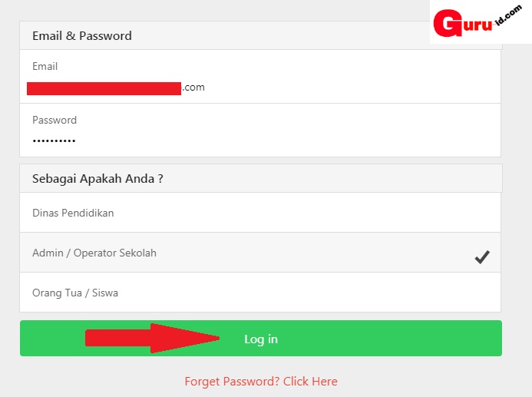Click the Log in text label
532x397 pixels.
(261, 339)
